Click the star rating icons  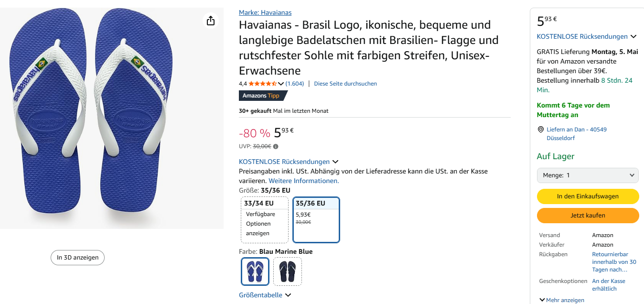click(262, 84)
